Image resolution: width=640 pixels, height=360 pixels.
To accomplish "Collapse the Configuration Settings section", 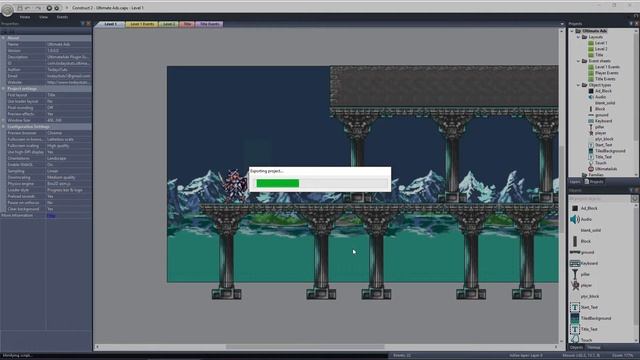I will point(3,127).
